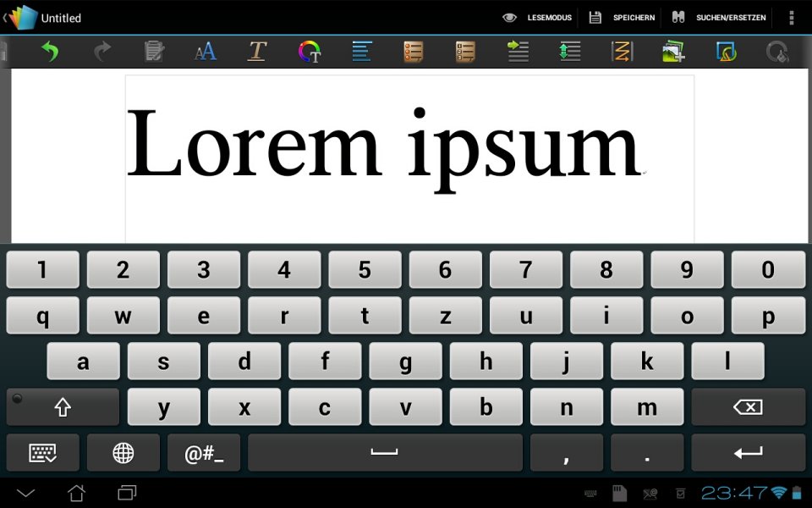Viewport: 812px width, 508px height.
Task: Select the bulleted list tool
Action: coord(414,52)
